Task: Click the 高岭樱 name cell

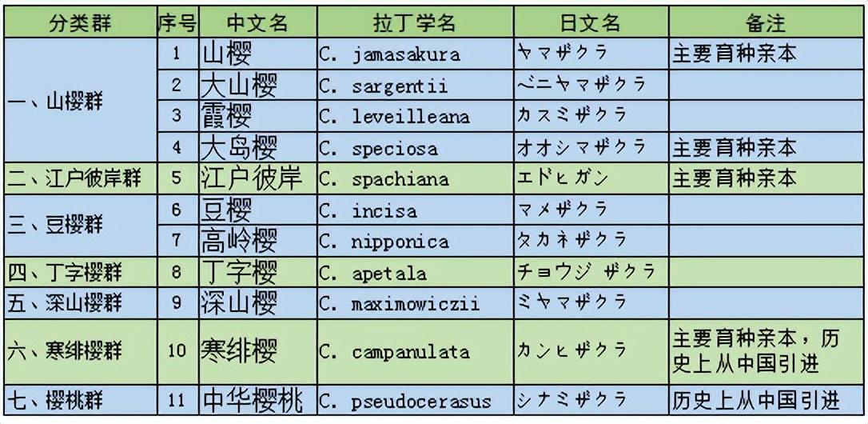Action: (x=257, y=241)
